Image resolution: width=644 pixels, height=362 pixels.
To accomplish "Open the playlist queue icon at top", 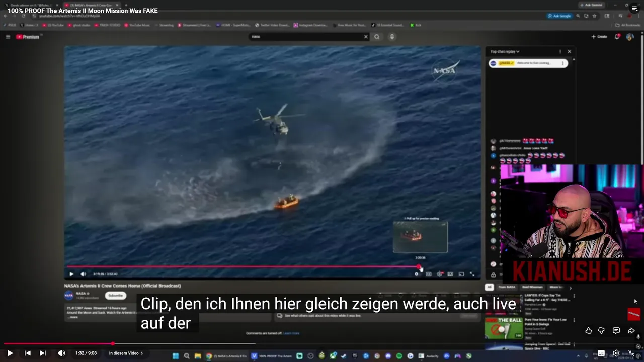I will (635, 9).
